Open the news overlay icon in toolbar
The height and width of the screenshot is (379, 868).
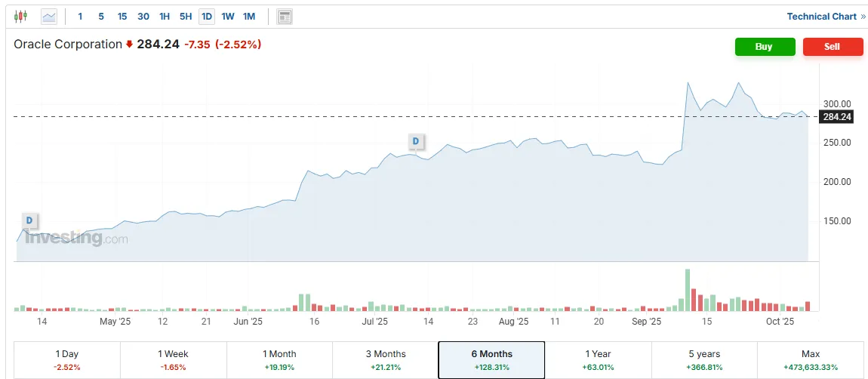(x=285, y=16)
